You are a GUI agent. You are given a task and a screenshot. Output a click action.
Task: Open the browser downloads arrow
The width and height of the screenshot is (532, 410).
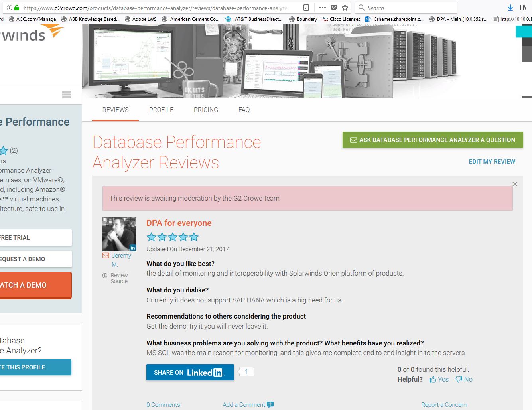point(510,8)
